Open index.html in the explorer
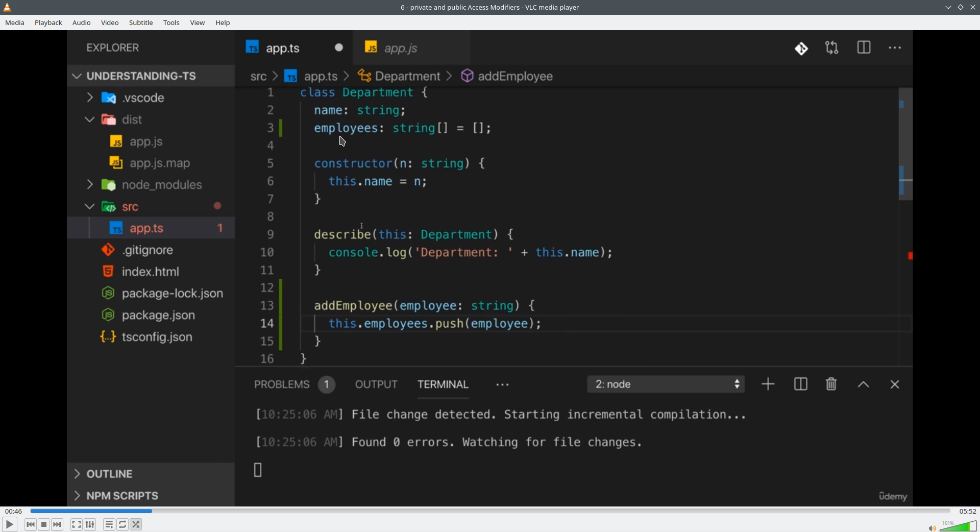980x532 pixels. (x=150, y=272)
